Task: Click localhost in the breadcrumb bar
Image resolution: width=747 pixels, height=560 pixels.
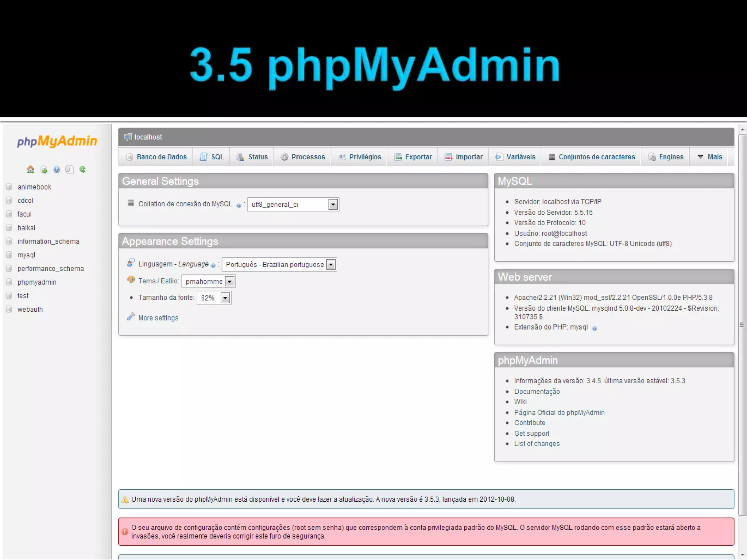Action: (x=148, y=137)
